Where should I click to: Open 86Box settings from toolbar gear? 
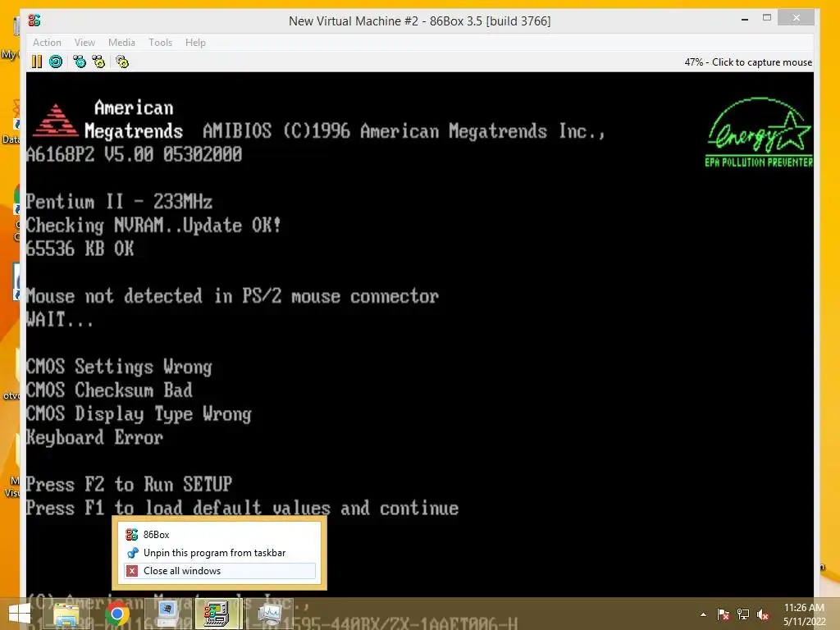[x=122, y=62]
